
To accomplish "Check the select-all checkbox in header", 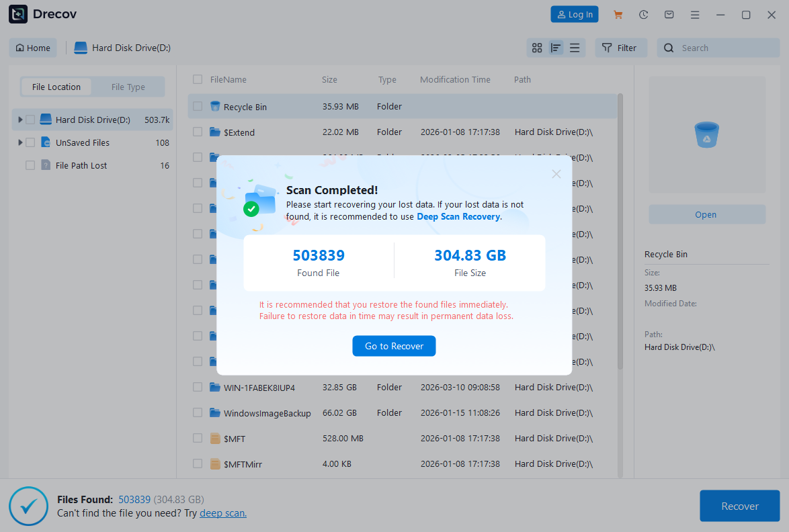I will pyautogui.click(x=198, y=79).
